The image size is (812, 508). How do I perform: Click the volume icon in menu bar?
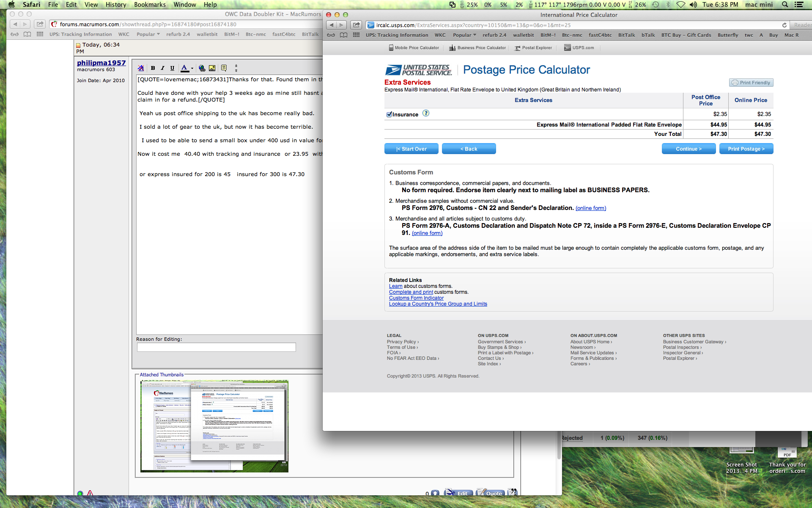pos(693,5)
